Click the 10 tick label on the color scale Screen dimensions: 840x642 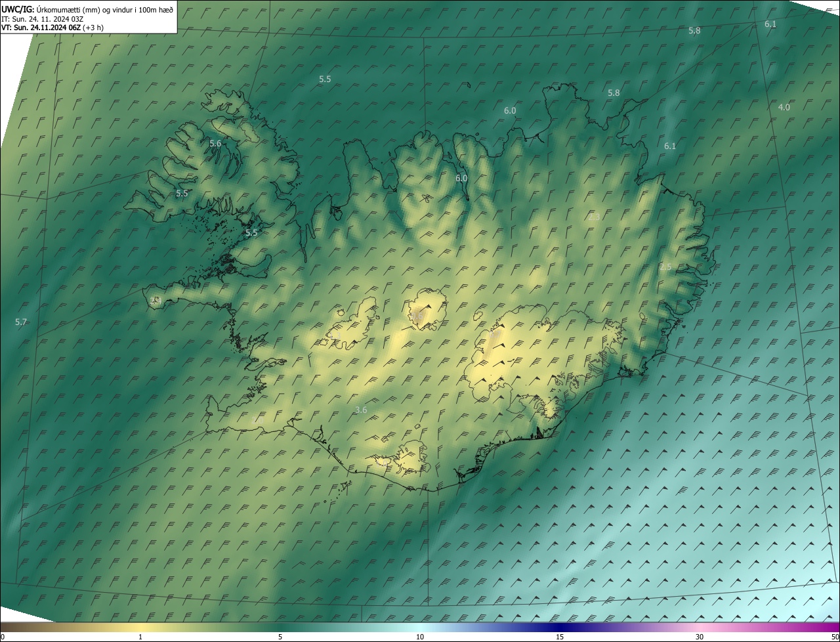click(x=420, y=637)
